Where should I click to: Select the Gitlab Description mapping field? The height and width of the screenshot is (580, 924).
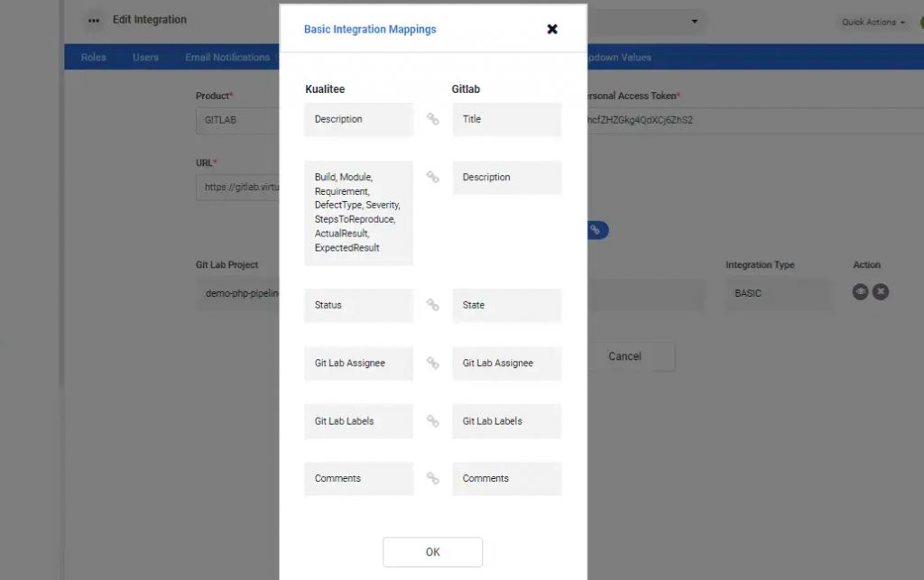507,177
